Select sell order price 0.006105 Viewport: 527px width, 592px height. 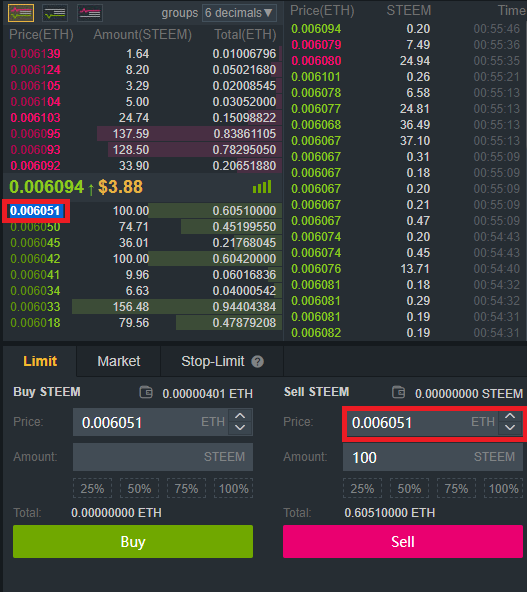[35, 86]
